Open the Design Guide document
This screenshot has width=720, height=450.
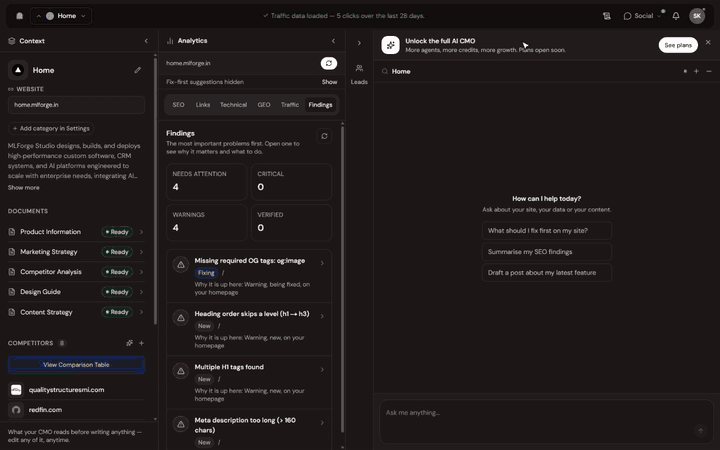tap(76, 292)
